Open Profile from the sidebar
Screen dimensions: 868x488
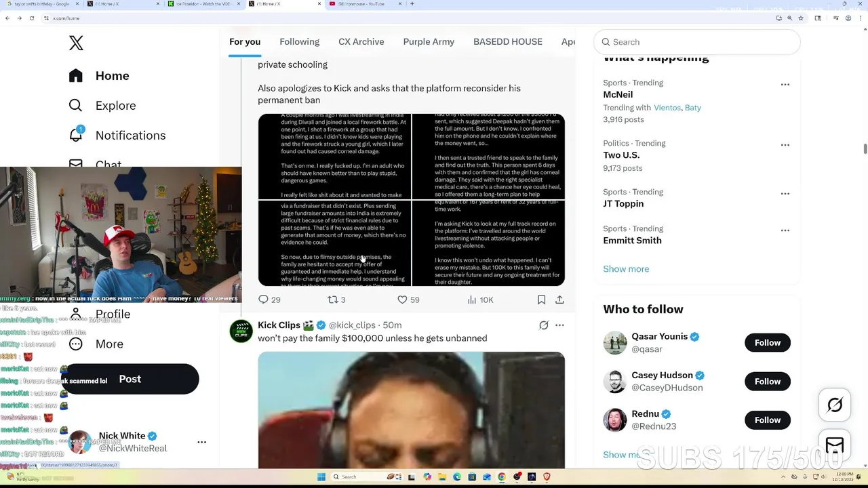[100, 314]
